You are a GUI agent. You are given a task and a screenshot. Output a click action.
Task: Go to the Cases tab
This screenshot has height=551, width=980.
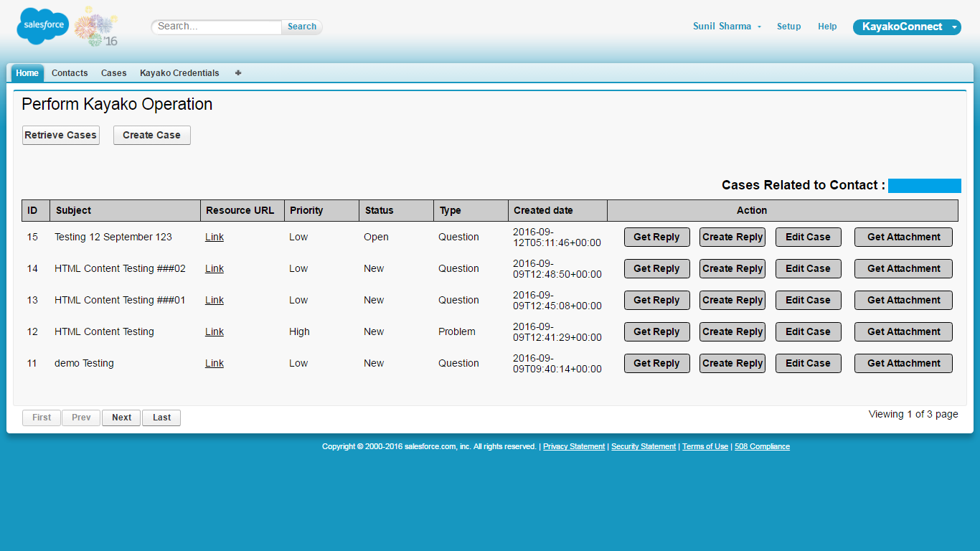pos(113,73)
